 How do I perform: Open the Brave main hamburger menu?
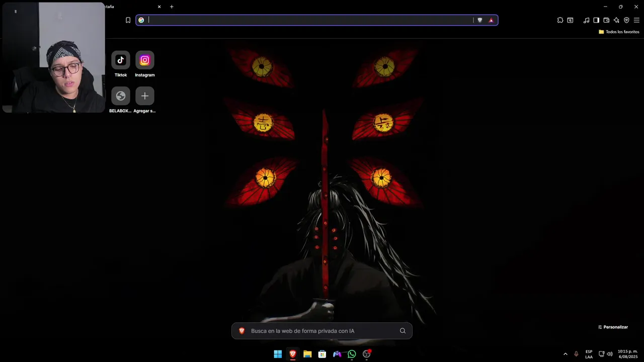[636, 20]
